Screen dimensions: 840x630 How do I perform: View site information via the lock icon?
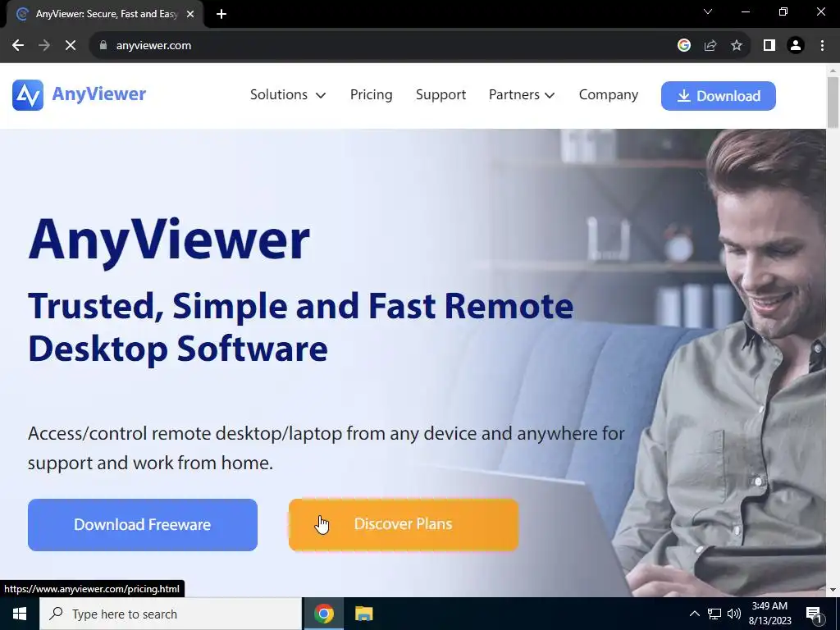pos(103,46)
